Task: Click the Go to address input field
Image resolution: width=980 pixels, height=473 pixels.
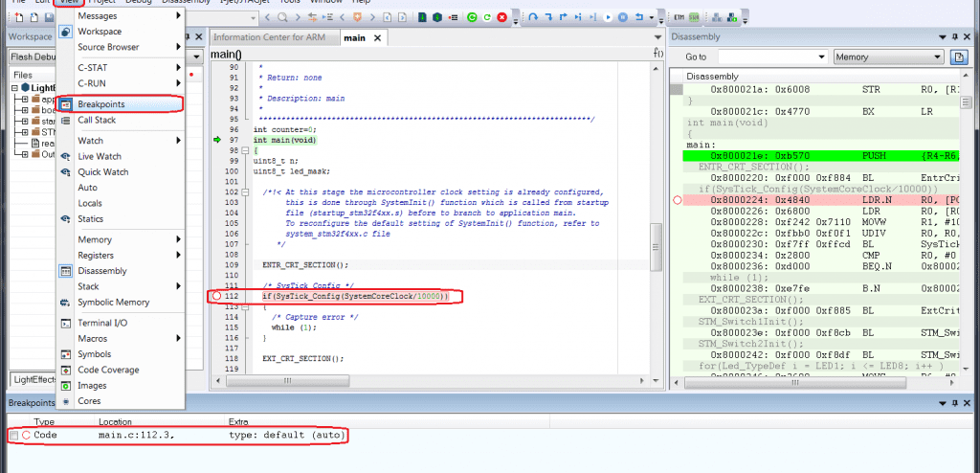Action: (768, 56)
